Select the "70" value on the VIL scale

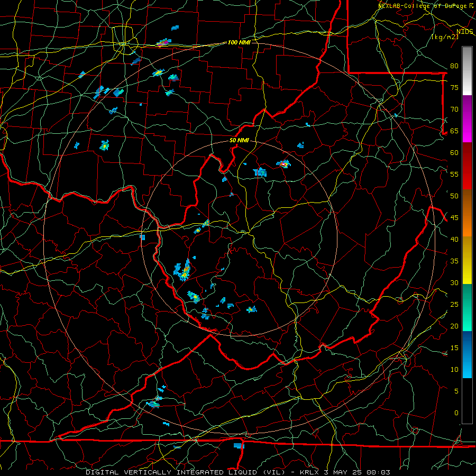(454, 109)
